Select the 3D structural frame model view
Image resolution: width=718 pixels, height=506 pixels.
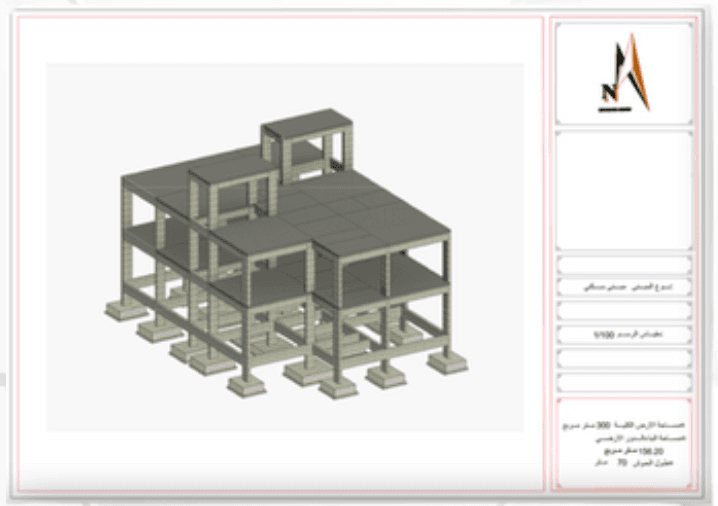pos(285,247)
